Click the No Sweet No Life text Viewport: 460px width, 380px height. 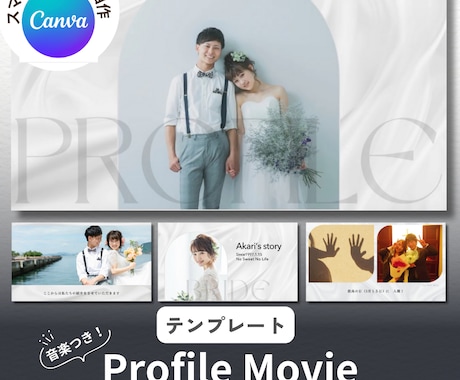[252, 259]
